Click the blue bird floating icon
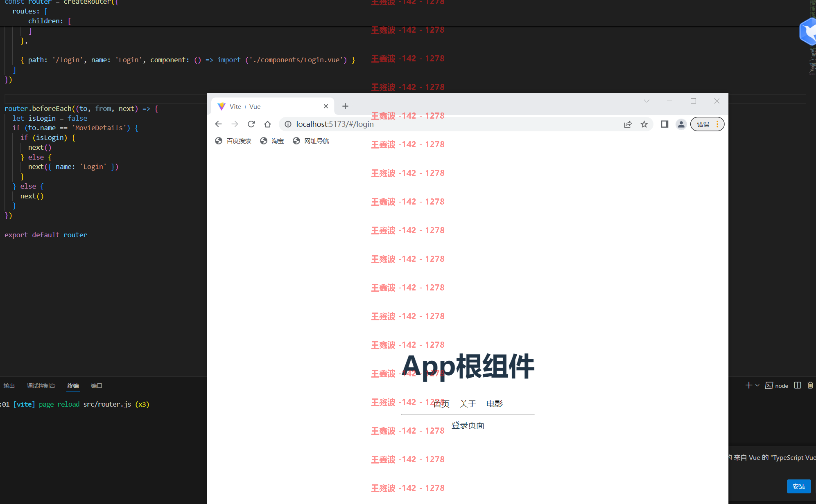 808,32
